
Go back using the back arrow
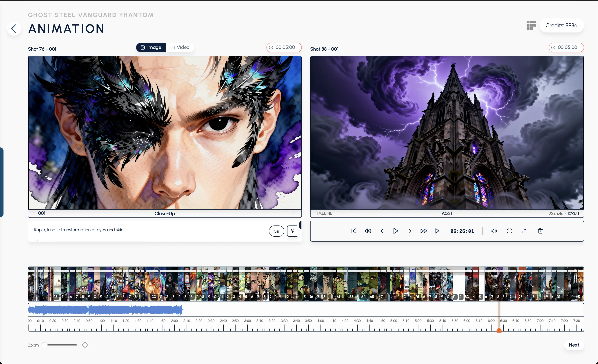14,29
